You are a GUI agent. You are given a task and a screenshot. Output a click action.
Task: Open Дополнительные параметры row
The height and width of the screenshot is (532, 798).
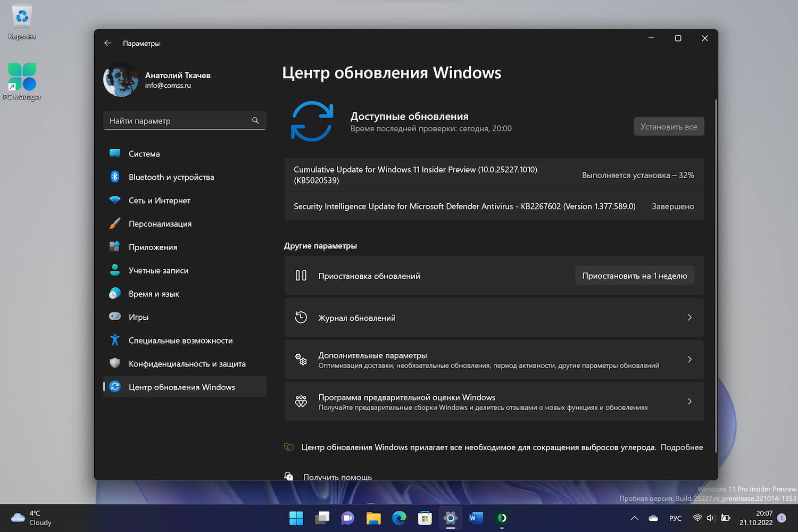pos(494,360)
